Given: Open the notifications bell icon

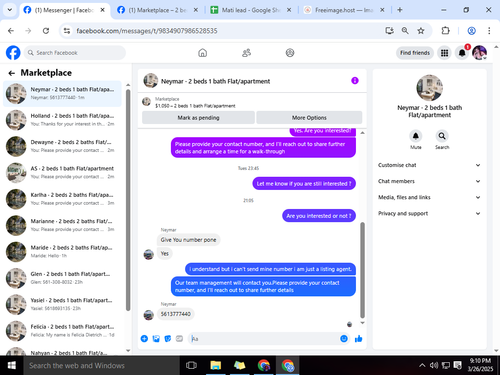Looking at the screenshot, I should click(x=462, y=53).
